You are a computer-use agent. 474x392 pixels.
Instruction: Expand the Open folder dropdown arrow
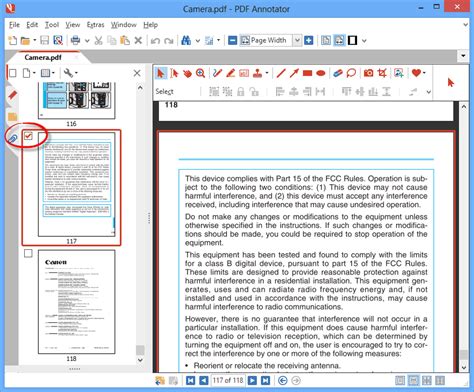34,41
